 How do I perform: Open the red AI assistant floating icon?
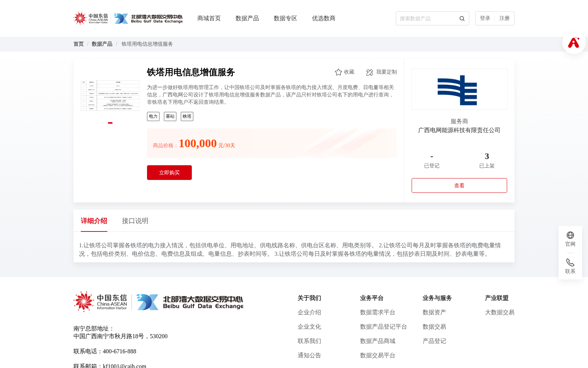pyautogui.click(x=574, y=42)
